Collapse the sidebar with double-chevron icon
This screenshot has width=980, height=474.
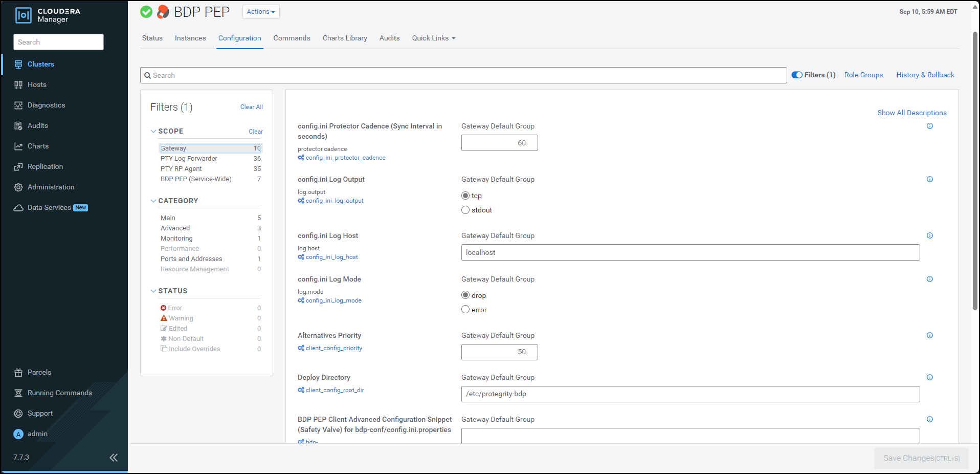(x=114, y=458)
